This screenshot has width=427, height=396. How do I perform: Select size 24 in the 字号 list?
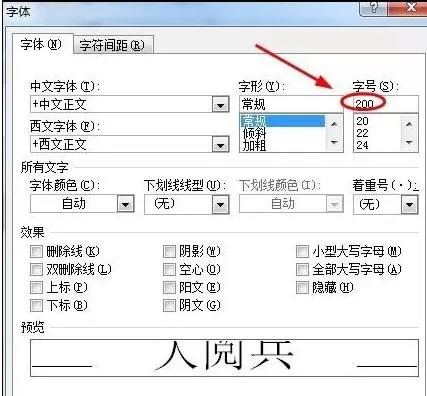(x=377, y=145)
